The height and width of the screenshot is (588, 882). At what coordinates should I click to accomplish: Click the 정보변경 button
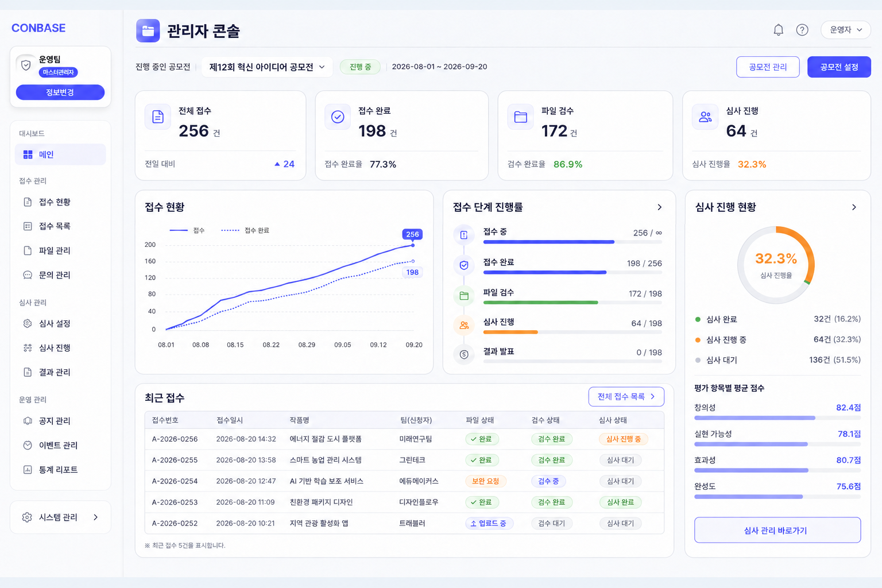coord(60,92)
